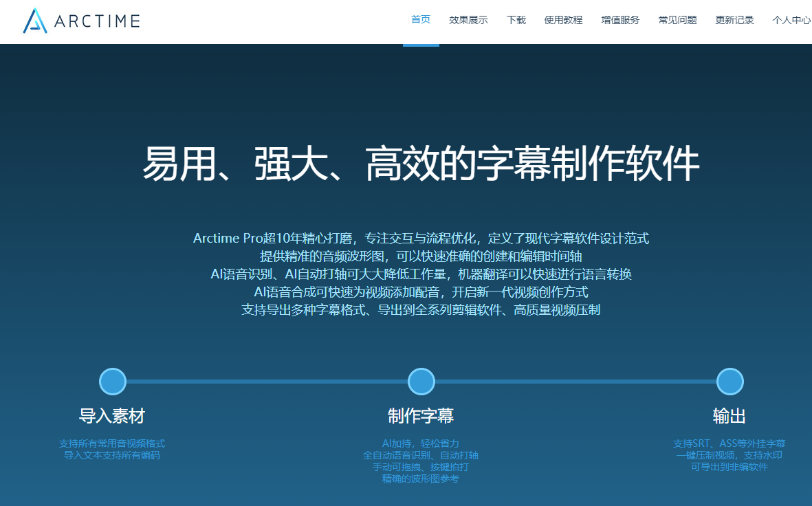Image resolution: width=812 pixels, height=506 pixels.
Task: Click the text AI加持，轻松省力
Action: tap(421, 443)
